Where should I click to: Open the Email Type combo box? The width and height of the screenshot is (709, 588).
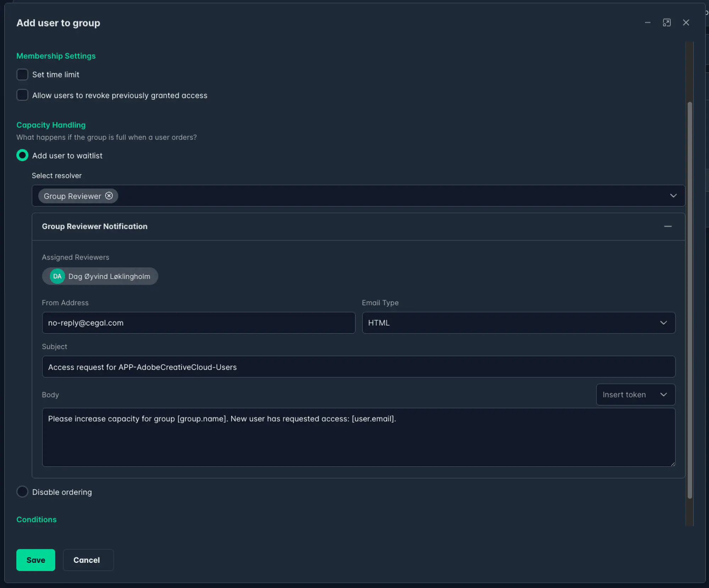(519, 323)
